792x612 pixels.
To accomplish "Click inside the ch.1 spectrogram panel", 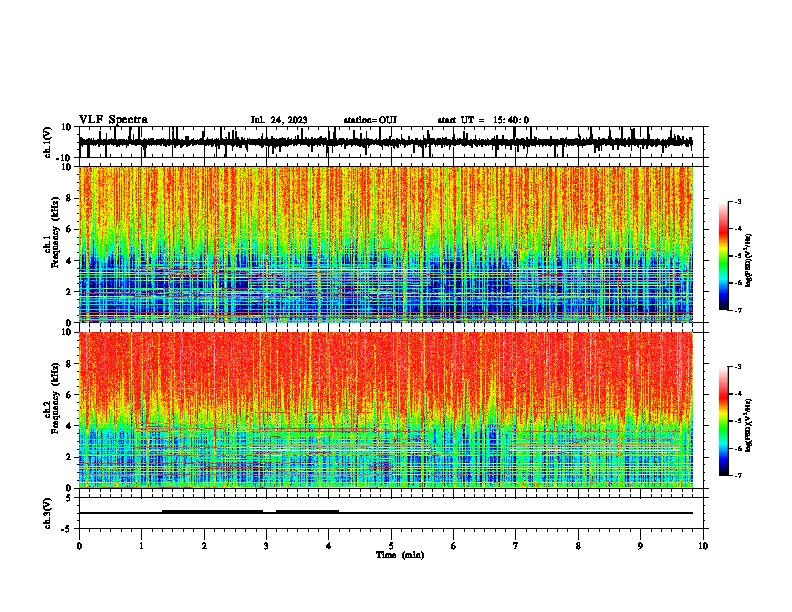I will (386, 244).
